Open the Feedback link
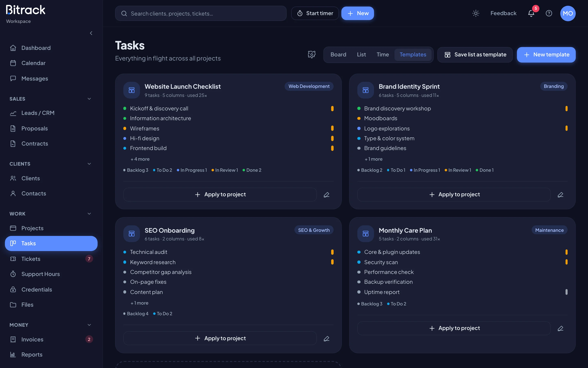Viewport: 588px width, 368px height. pyautogui.click(x=503, y=13)
